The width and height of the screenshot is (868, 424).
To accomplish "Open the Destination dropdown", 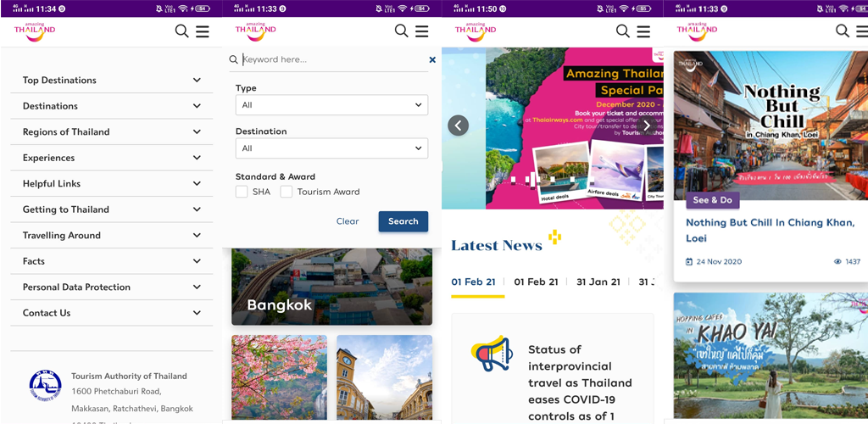I will (331, 148).
